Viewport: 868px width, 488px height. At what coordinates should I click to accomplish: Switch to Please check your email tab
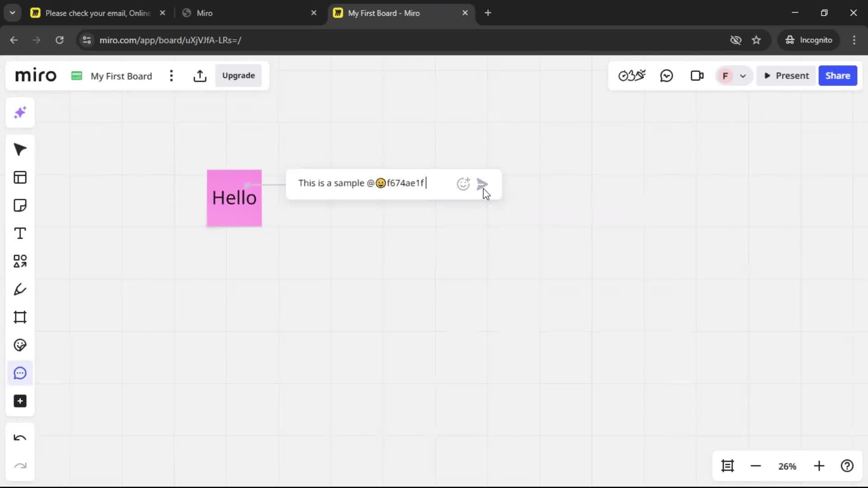pos(98,13)
